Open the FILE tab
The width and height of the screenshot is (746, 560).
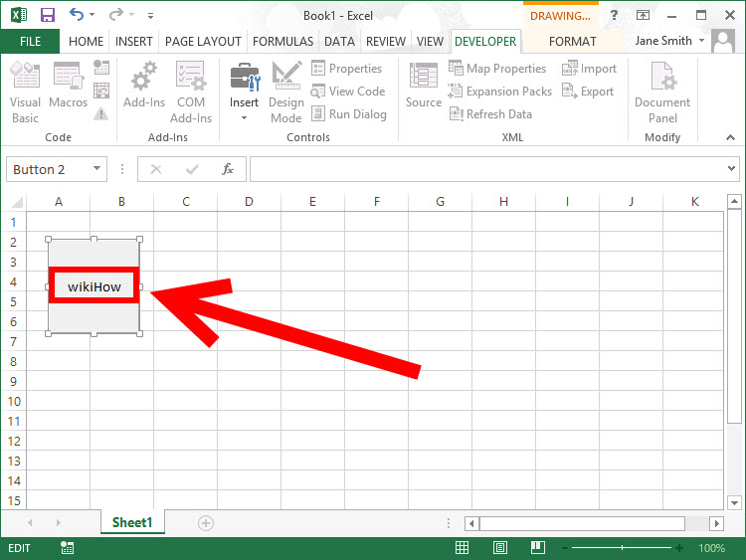point(30,42)
